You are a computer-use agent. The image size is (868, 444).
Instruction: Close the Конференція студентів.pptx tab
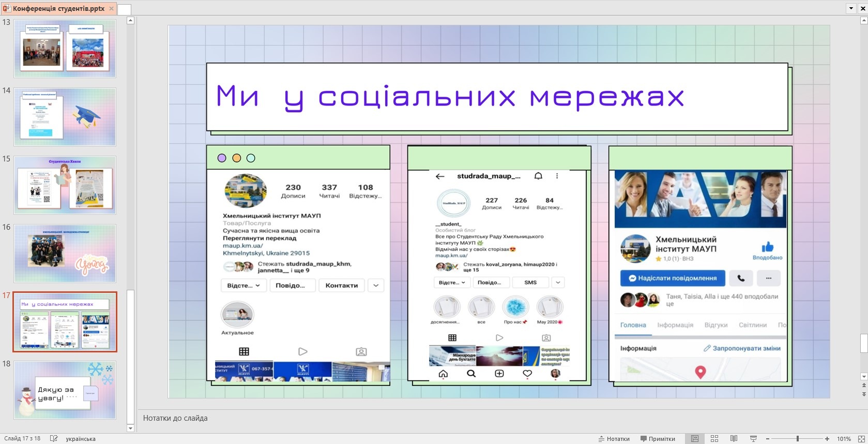pos(111,9)
